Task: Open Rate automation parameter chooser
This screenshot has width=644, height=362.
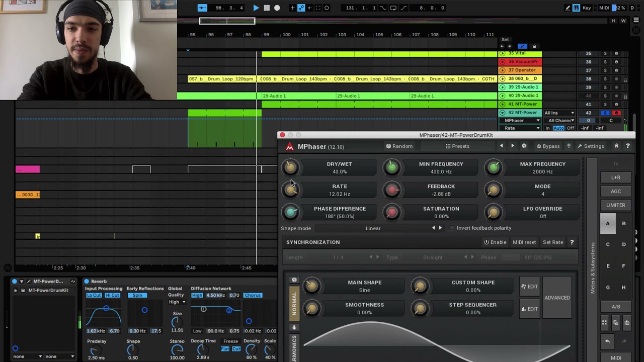Action: pyautogui.click(x=522, y=128)
